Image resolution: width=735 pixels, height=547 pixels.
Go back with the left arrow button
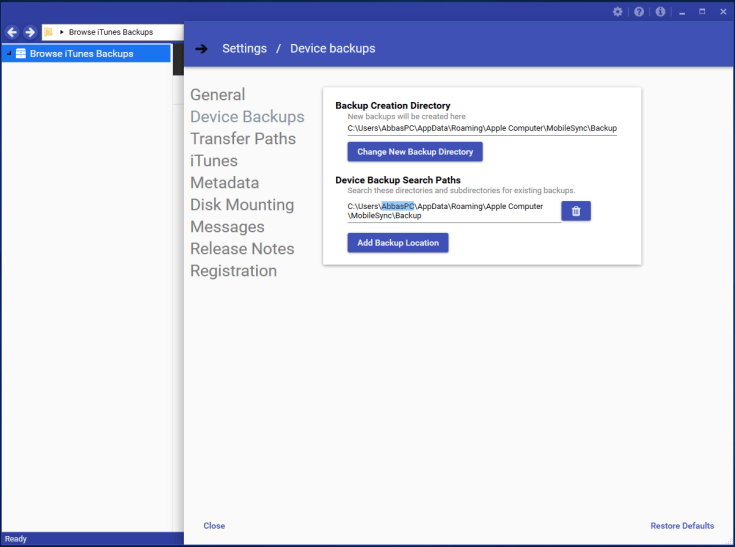click(x=12, y=32)
